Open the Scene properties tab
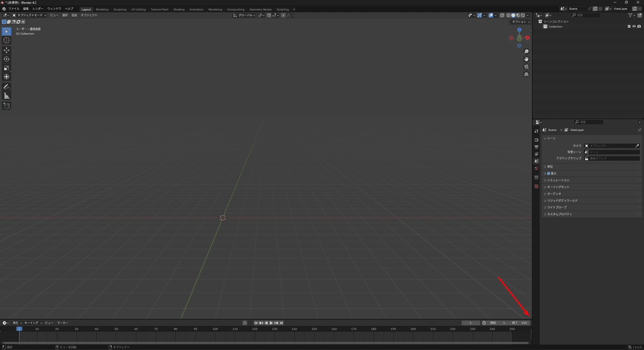The image size is (644, 350). 536,161
